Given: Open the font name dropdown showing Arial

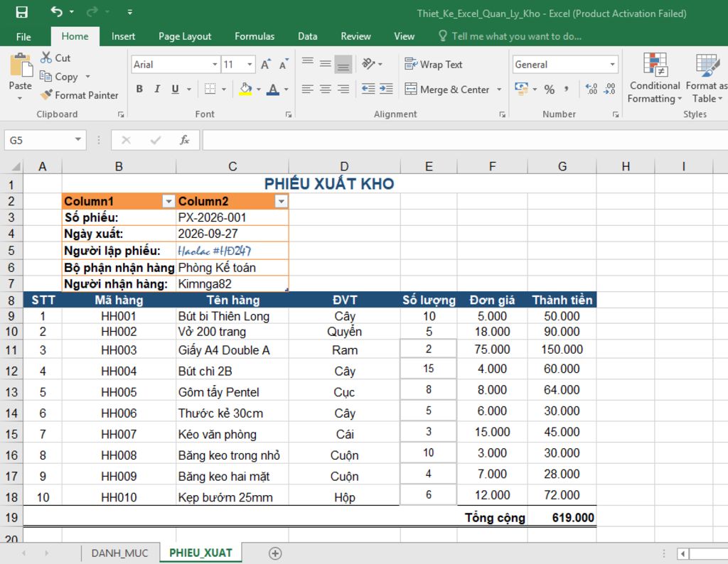Looking at the screenshot, I should [x=215, y=65].
